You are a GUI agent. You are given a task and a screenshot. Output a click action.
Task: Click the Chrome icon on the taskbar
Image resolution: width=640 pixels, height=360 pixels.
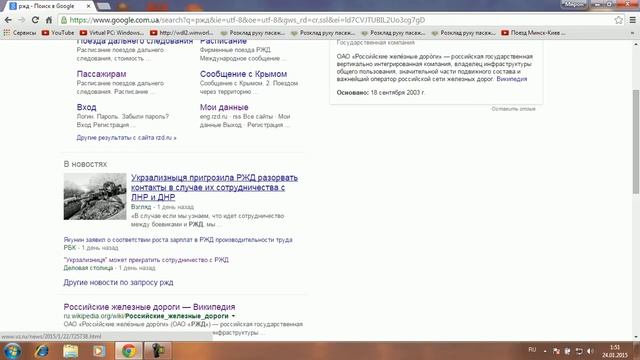click(129, 351)
